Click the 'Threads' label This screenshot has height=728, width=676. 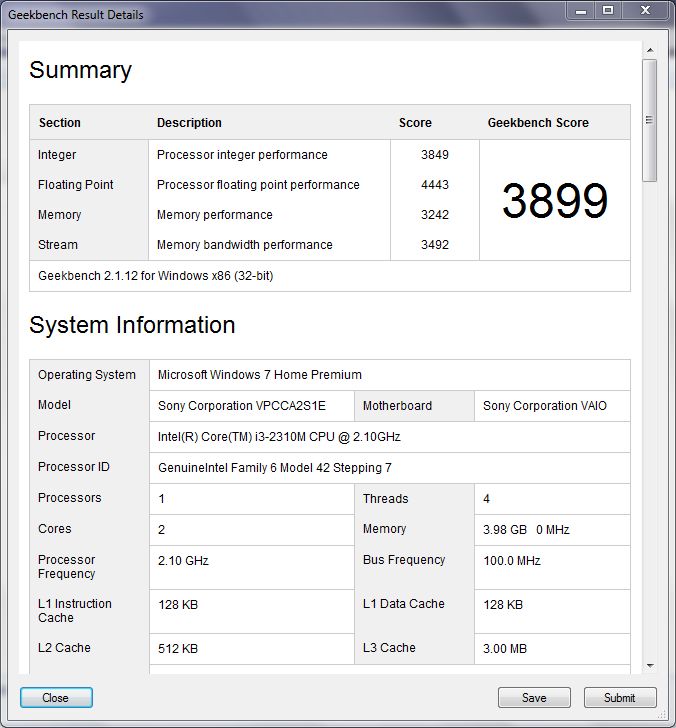pyautogui.click(x=385, y=499)
